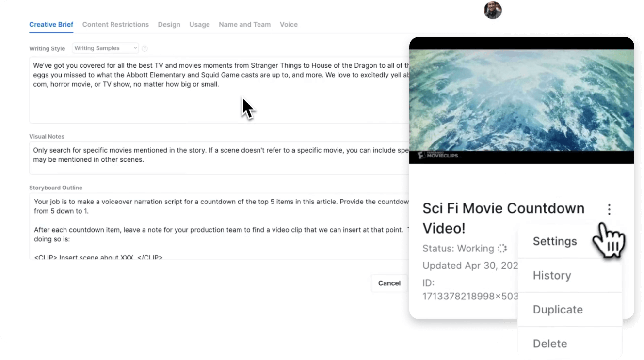
Task: Open the three-dot video options menu
Action: (x=609, y=209)
